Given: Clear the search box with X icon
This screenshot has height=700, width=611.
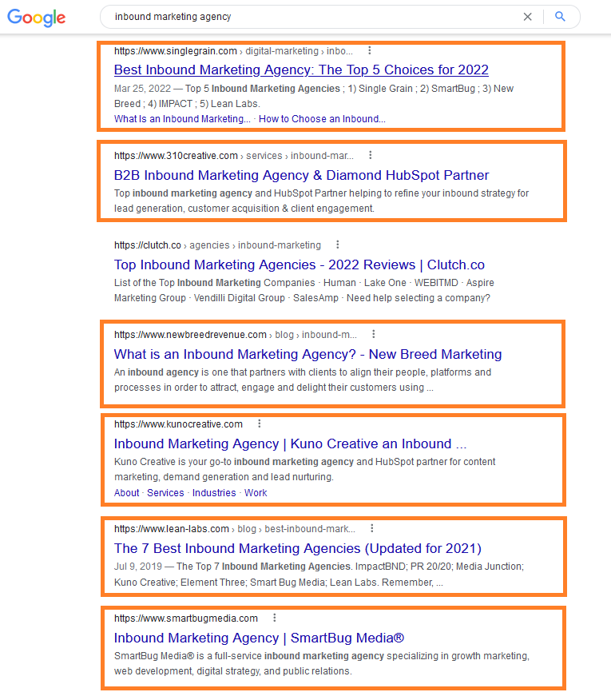Looking at the screenshot, I should [x=528, y=17].
